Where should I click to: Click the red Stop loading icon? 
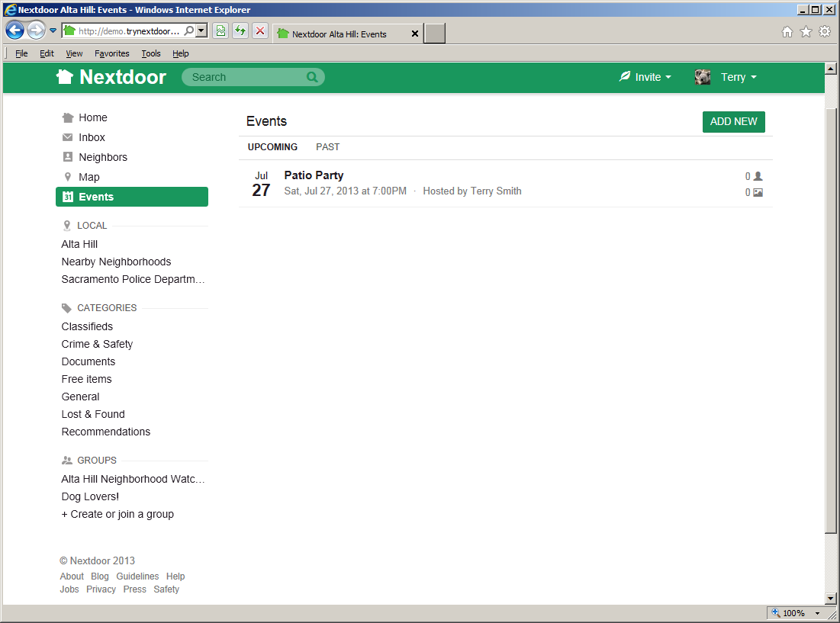260,31
